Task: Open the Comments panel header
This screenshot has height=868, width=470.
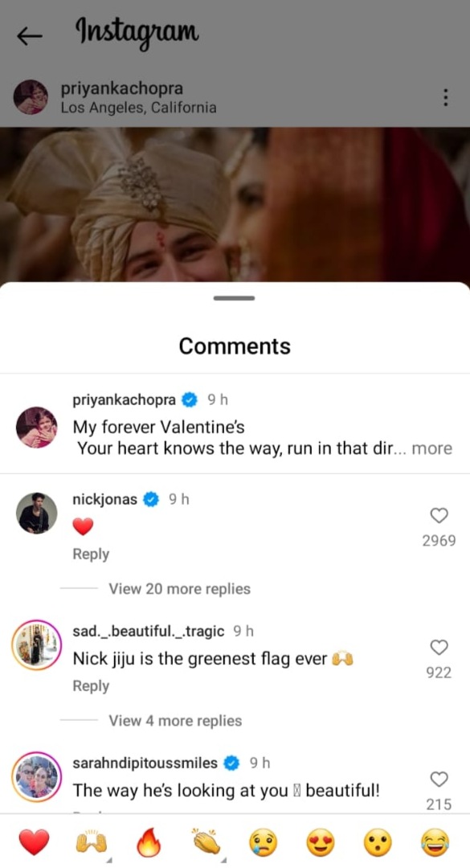Action: point(234,346)
